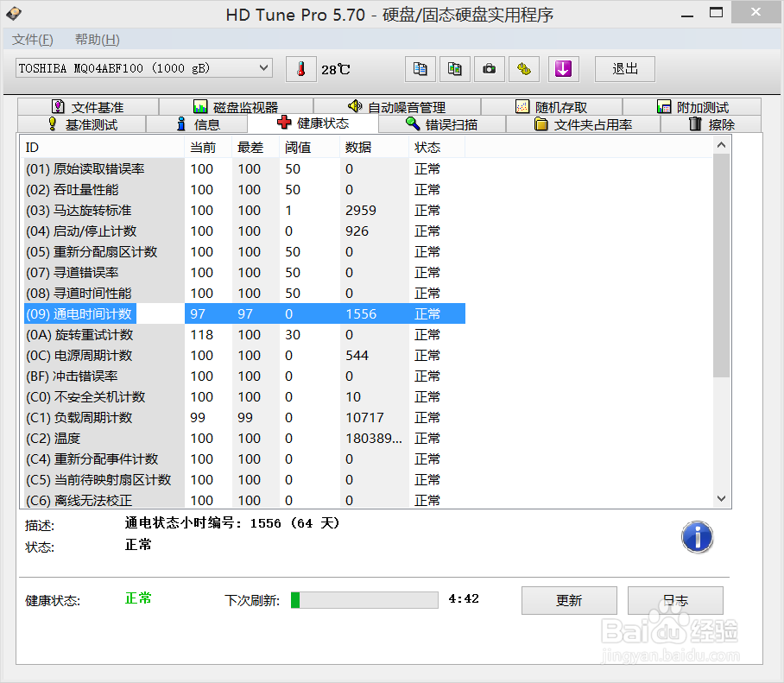Maximize the HD Tune Pro window
Image resolution: width=784 pixels, height=683 pixels.
(716, 12)
